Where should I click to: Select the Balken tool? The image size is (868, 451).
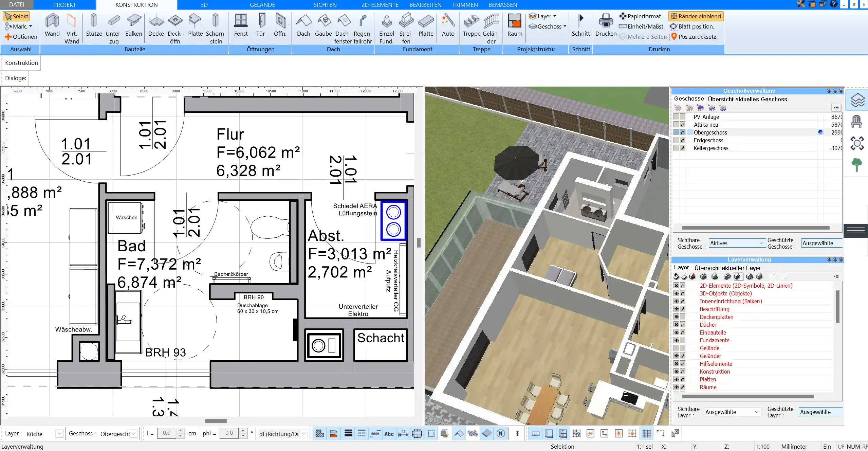[134, 25]
